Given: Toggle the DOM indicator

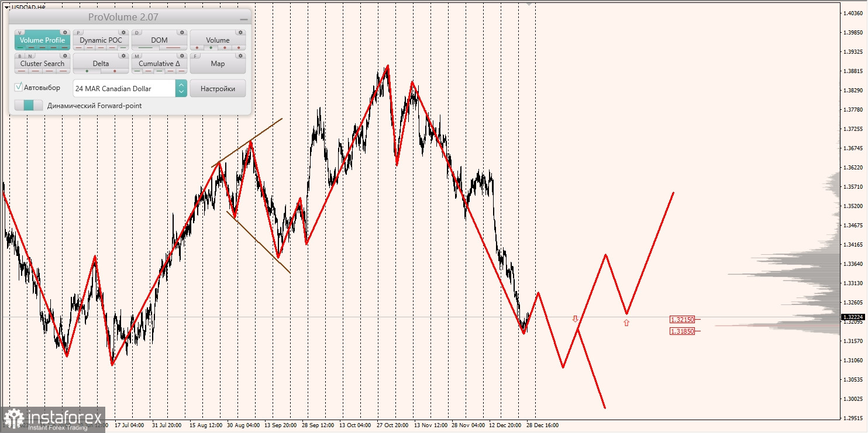Looking at the screenshot, I should click(x=159, y=40).
